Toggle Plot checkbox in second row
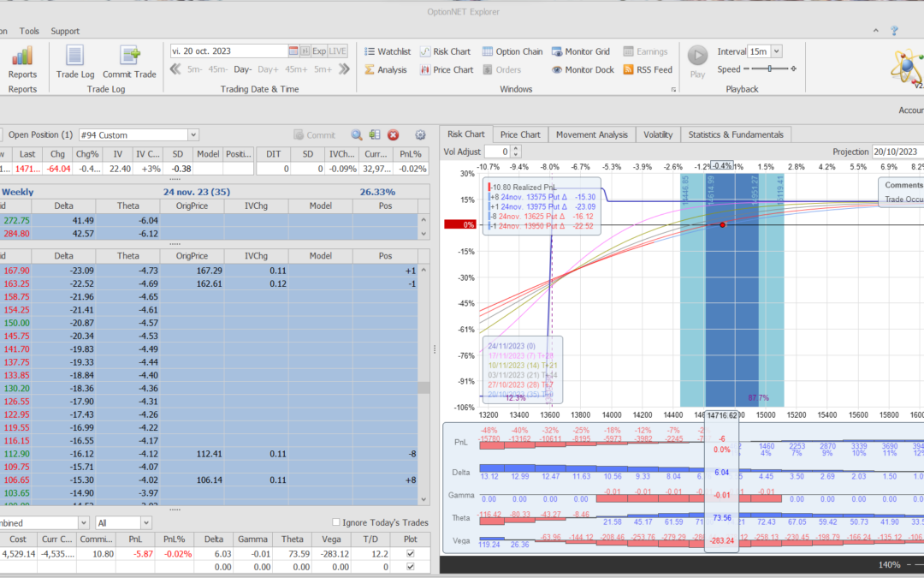 point(411,567)
